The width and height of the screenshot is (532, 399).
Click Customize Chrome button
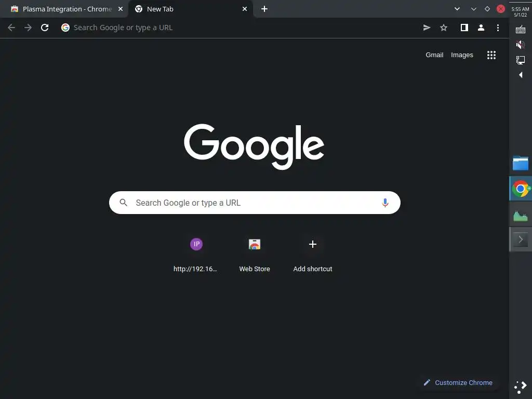click(458, 383)
